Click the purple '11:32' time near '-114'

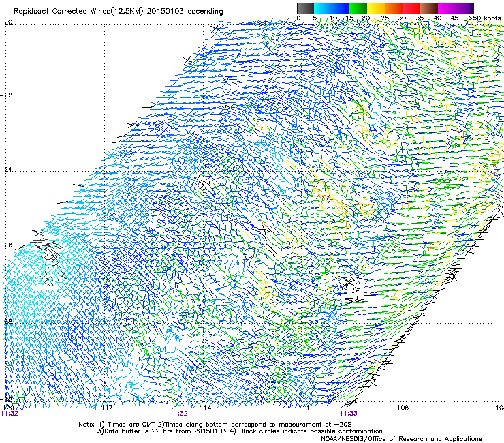178,414
